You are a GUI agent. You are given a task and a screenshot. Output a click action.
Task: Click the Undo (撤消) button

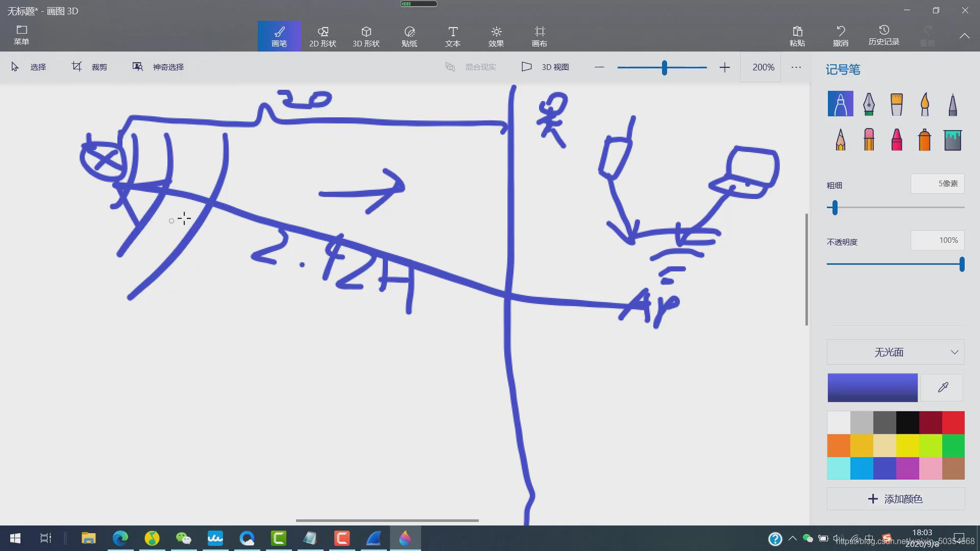(x=841, y=36)
